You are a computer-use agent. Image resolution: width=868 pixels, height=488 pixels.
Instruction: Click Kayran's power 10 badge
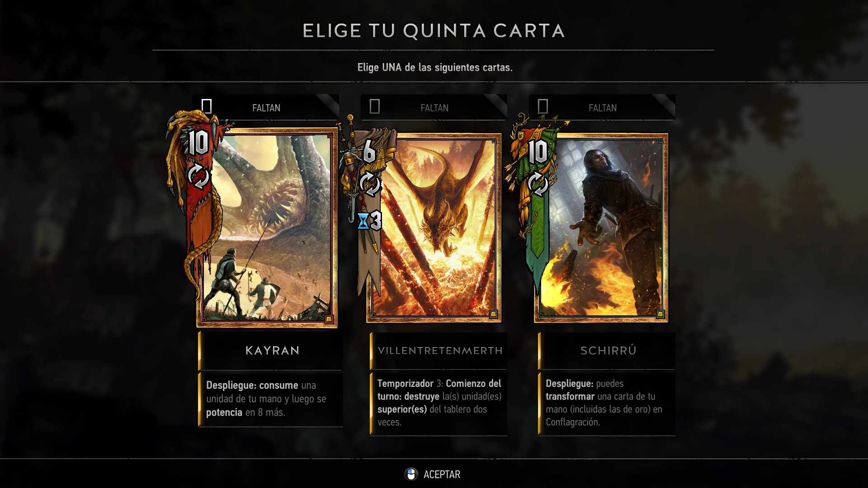pyautogui.click(x=198, y=142)
